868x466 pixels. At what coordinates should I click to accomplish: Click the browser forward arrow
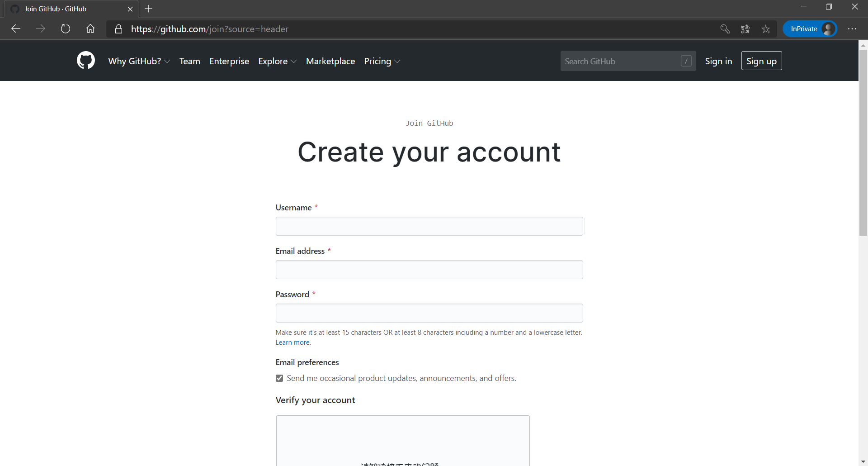41,29
